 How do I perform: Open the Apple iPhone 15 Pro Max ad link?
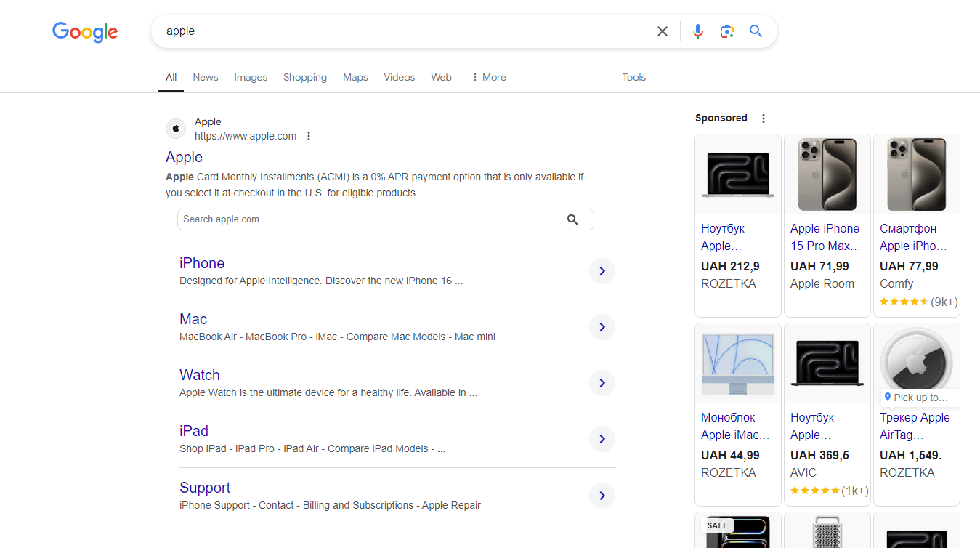825,237
